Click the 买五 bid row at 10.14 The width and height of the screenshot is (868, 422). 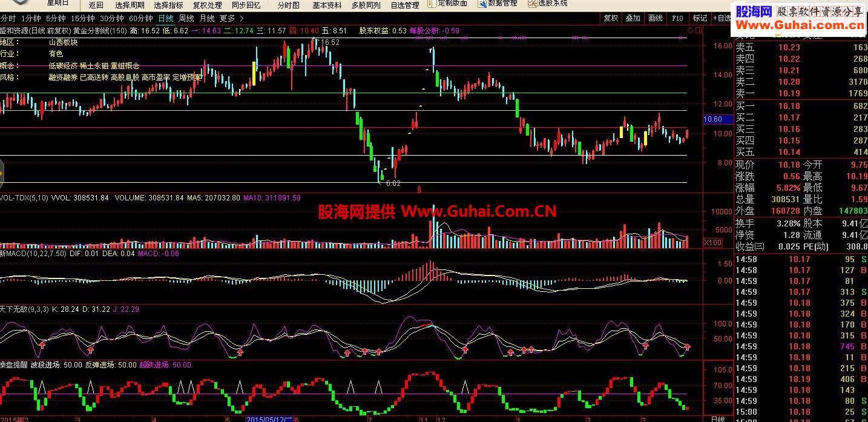coord(801,152)
